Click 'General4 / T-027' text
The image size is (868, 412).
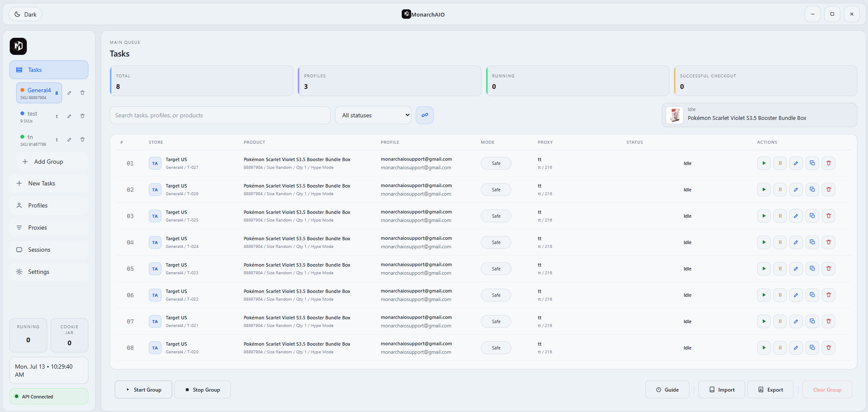[182, 168]
